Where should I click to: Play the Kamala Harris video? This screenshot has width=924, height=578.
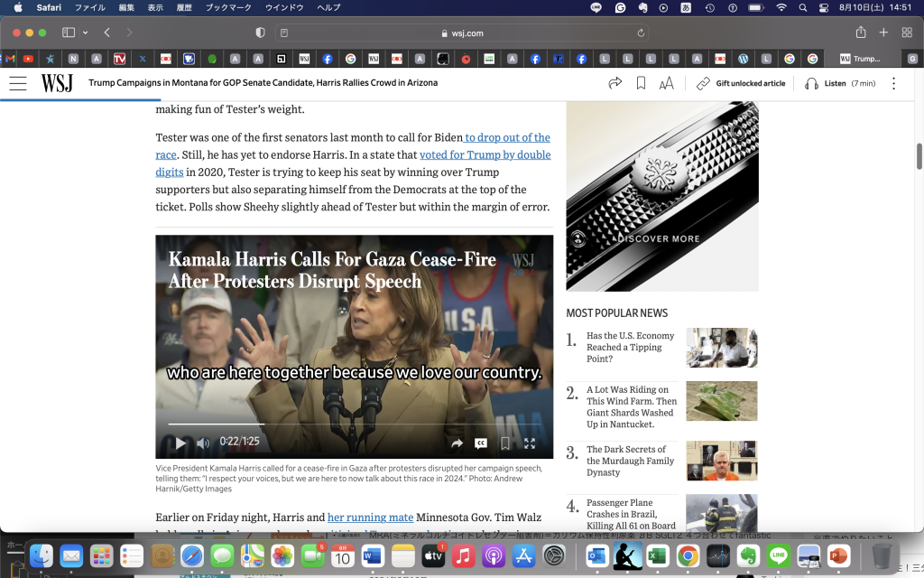pos(180,443)
